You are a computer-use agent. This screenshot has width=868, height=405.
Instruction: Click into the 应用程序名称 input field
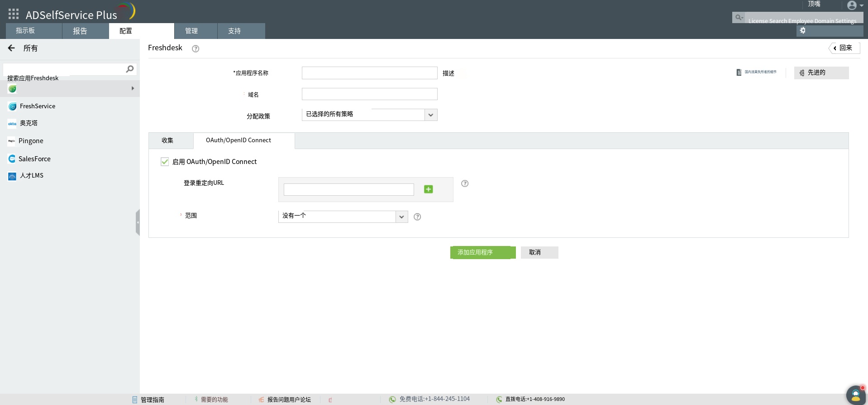coord(369,73)
